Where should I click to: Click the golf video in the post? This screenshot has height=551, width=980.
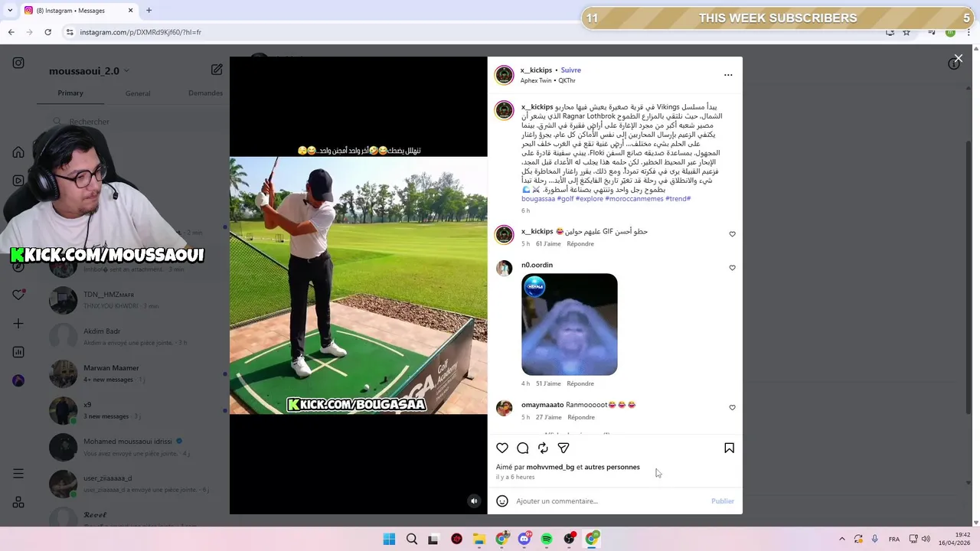(358, 285)
